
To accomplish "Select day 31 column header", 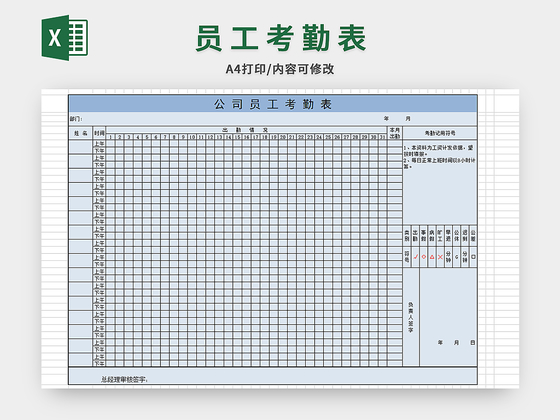I will (x=382, y=137).
